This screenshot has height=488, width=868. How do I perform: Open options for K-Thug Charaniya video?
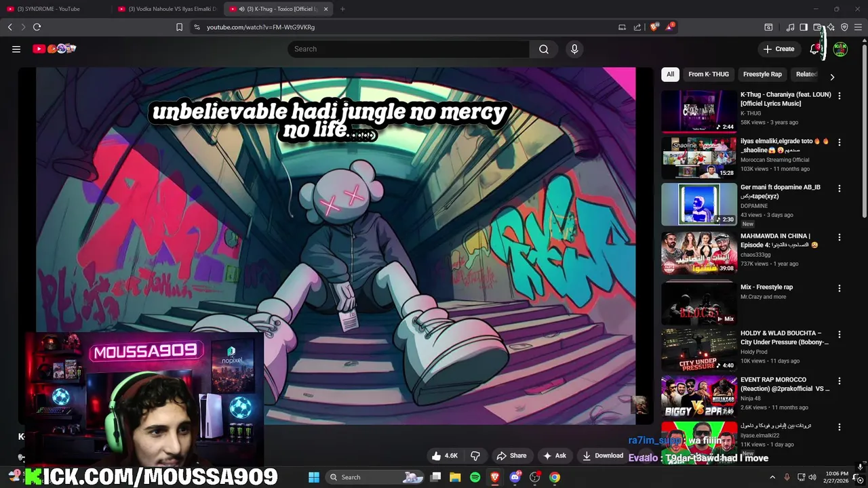(x=840, y=96)
